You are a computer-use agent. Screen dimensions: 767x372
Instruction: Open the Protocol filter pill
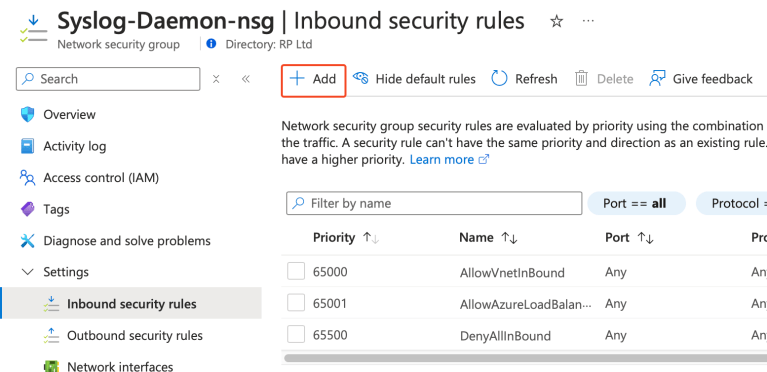click(732, 203)
